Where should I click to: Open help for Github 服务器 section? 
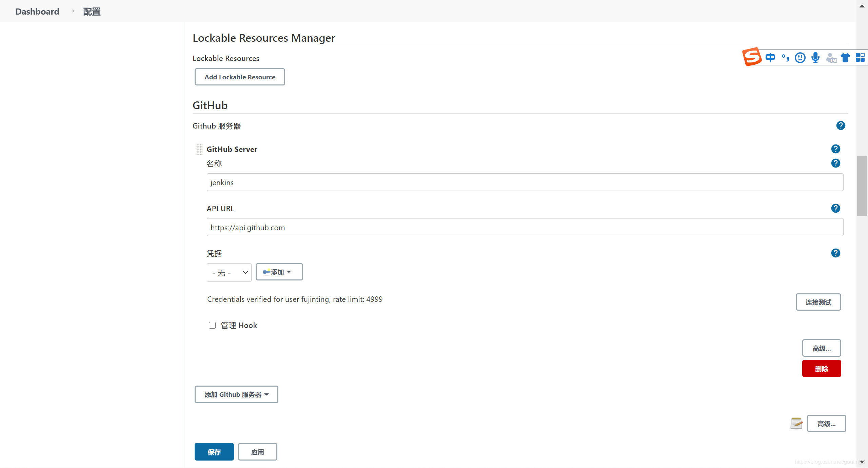[841, 126]
